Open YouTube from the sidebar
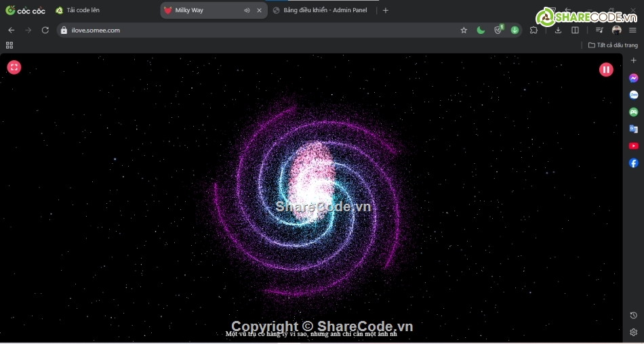The height and width of the screenshot is (344, 644). click(x=633, y=146)
